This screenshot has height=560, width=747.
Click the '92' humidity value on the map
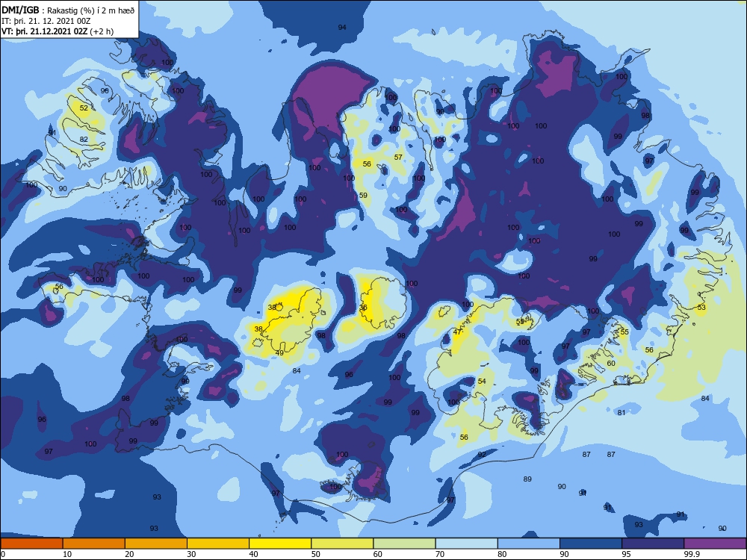click(x=482, y=454)
